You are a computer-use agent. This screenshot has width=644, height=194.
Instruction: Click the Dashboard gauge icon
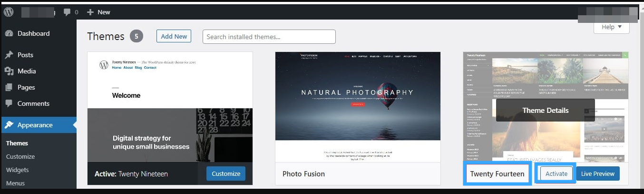9,33
